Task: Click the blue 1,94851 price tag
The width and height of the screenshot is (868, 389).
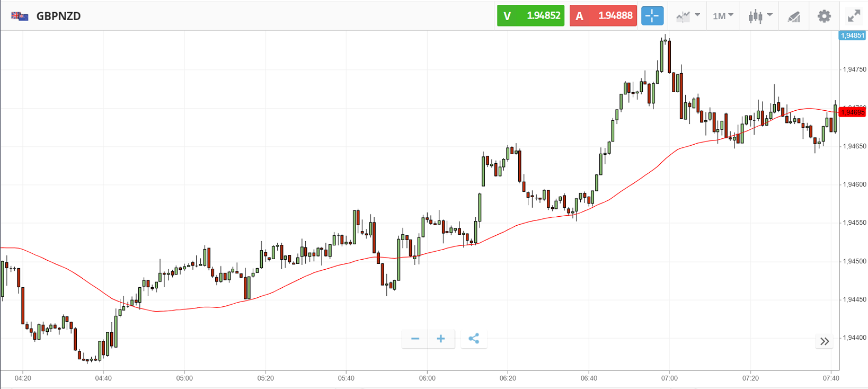Action: pyautogui.click(x=852, y=36)
